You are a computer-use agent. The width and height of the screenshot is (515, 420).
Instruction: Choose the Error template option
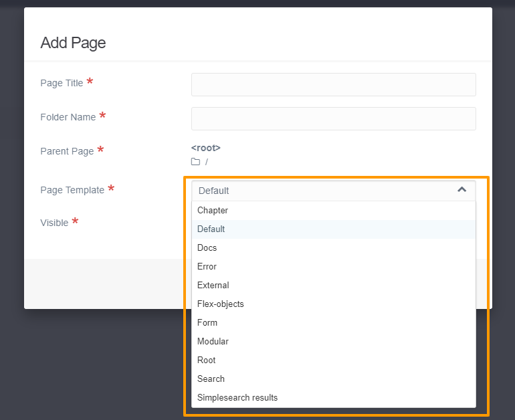click(x=333, y=267)
